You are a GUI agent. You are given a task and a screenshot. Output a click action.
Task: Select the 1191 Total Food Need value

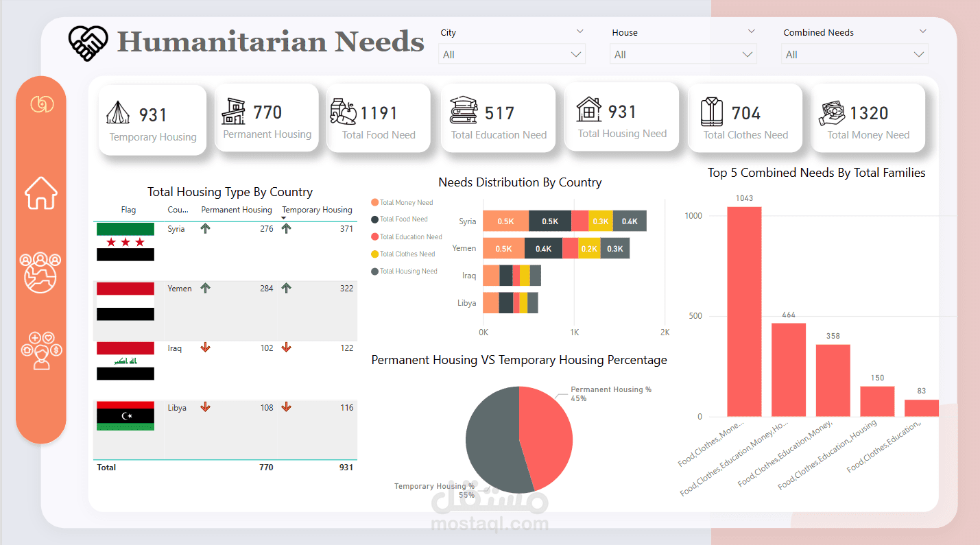[x=379, y=113]
